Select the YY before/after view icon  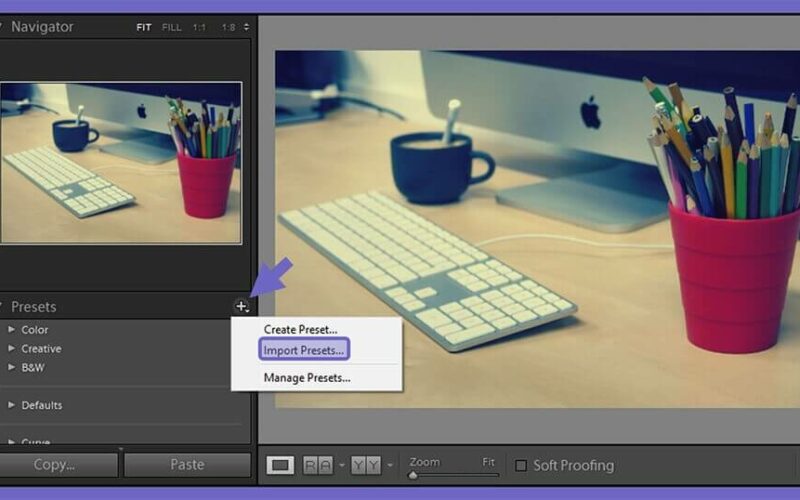(366, 465)
